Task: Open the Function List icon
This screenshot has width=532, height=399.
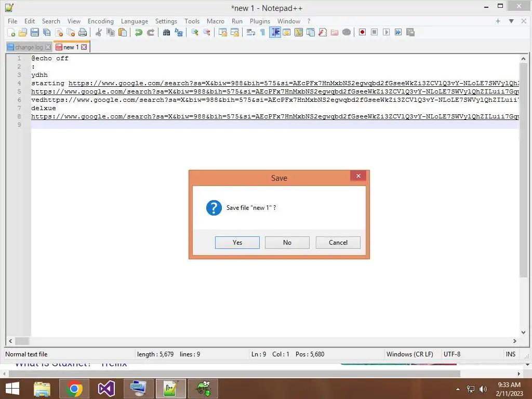Action: [322, 32]
